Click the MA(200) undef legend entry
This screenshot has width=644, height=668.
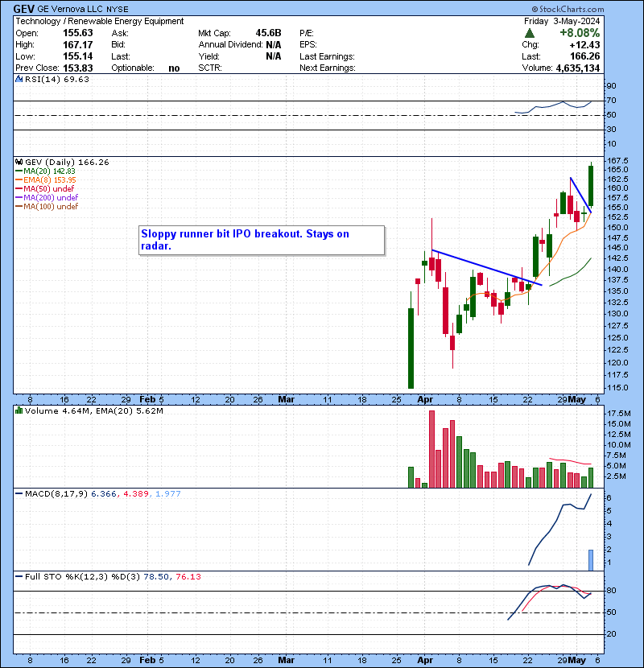[51, 198]
